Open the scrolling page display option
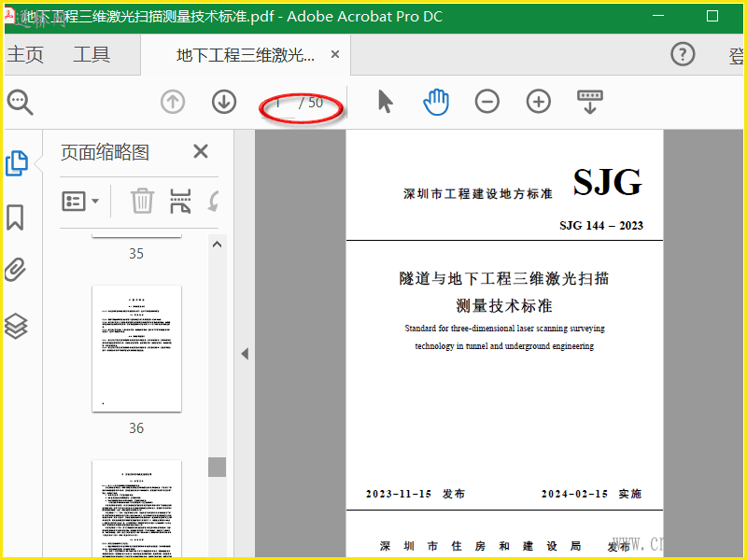 (x=590, y=102)
